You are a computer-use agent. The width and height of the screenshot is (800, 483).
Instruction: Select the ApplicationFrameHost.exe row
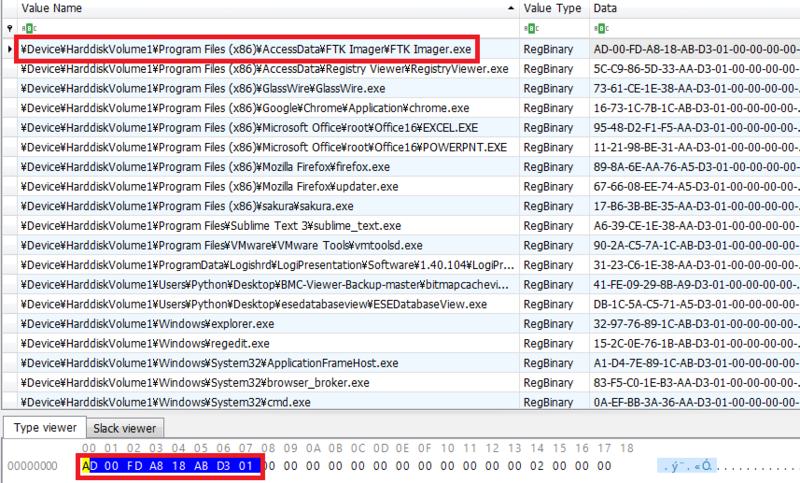tap(401, 363)
